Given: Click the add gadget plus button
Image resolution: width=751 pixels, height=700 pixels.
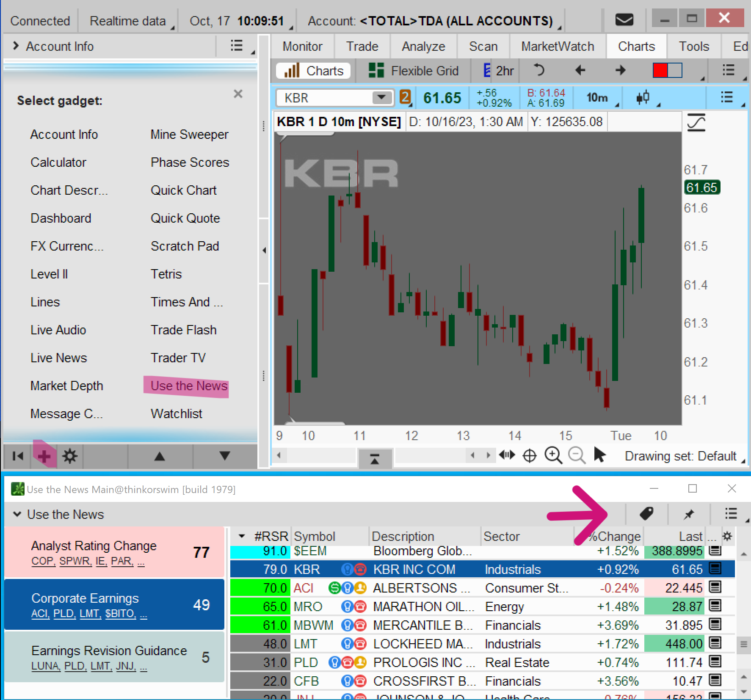Looking at the screenshot, I should point(44,456).
